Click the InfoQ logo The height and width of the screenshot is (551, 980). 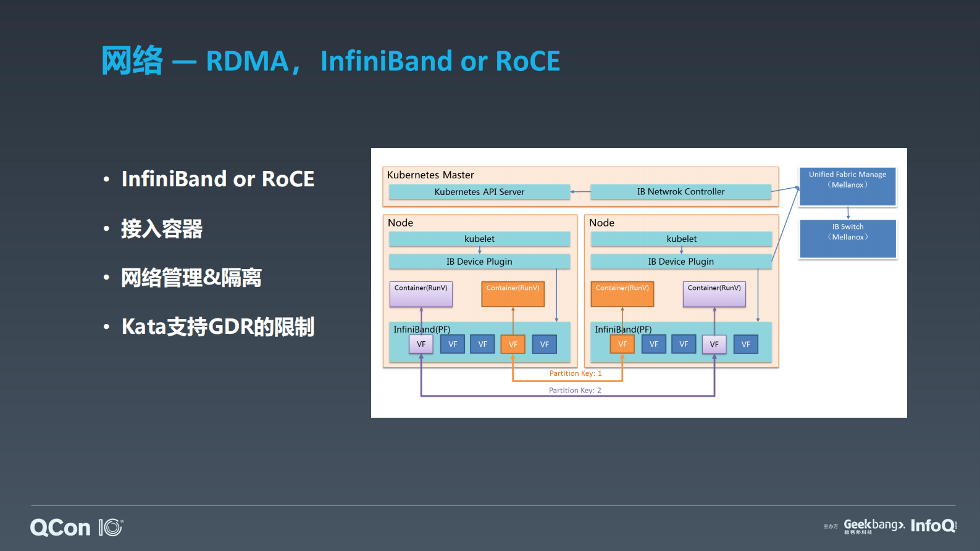point(933,526)
